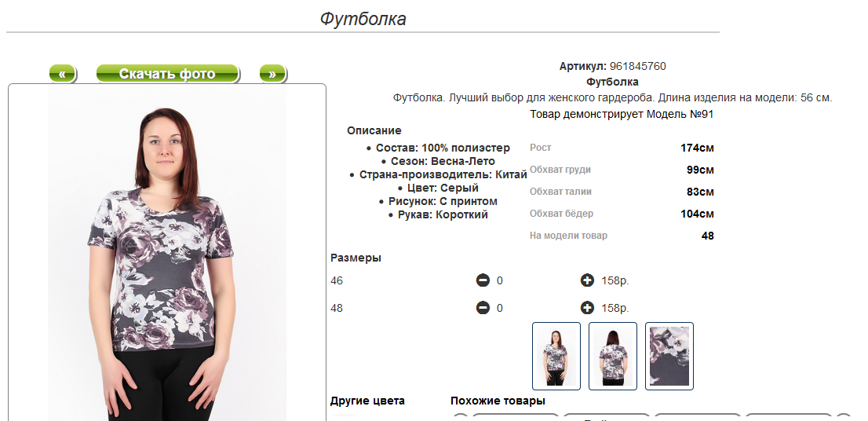Go to next product with » button

pos(272,74)
